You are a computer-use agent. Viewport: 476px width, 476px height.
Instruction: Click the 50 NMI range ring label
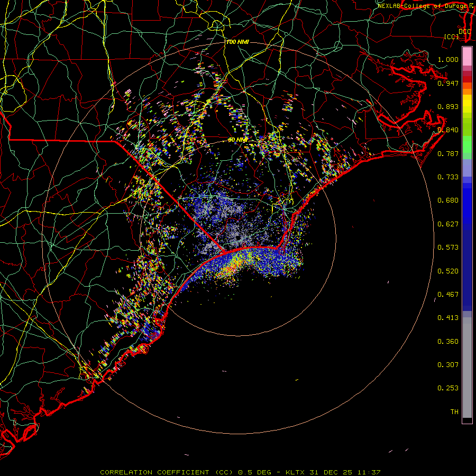pos(238,140)
